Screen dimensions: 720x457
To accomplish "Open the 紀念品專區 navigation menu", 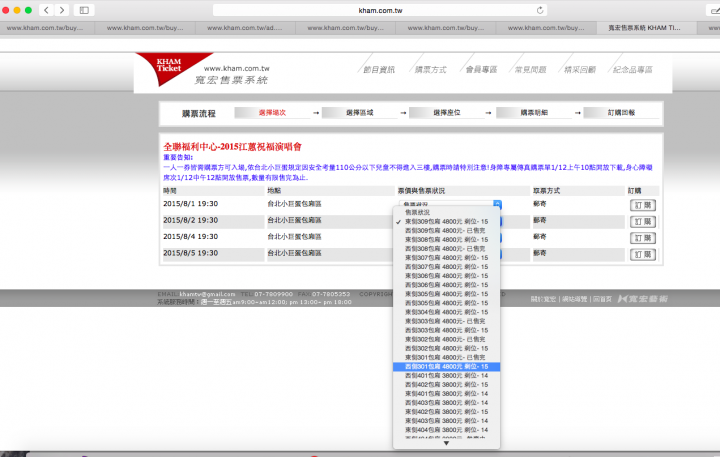I will click(x=632, y=70).
